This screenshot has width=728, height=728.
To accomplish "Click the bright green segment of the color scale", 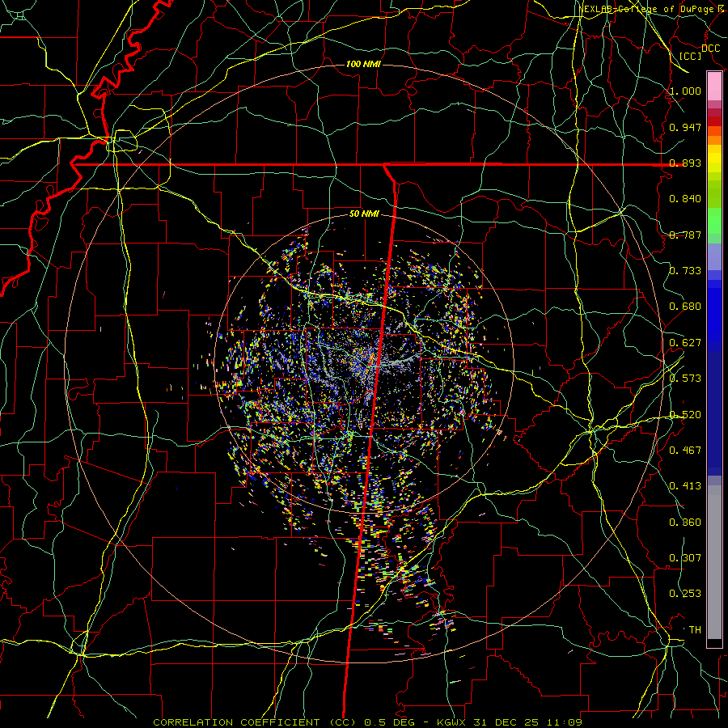I will coord(714,221).
